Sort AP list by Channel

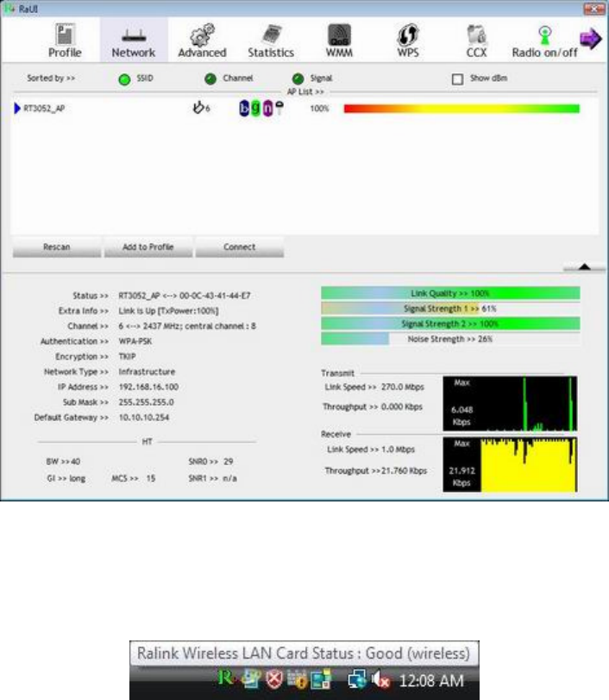[x=210, y=79]
